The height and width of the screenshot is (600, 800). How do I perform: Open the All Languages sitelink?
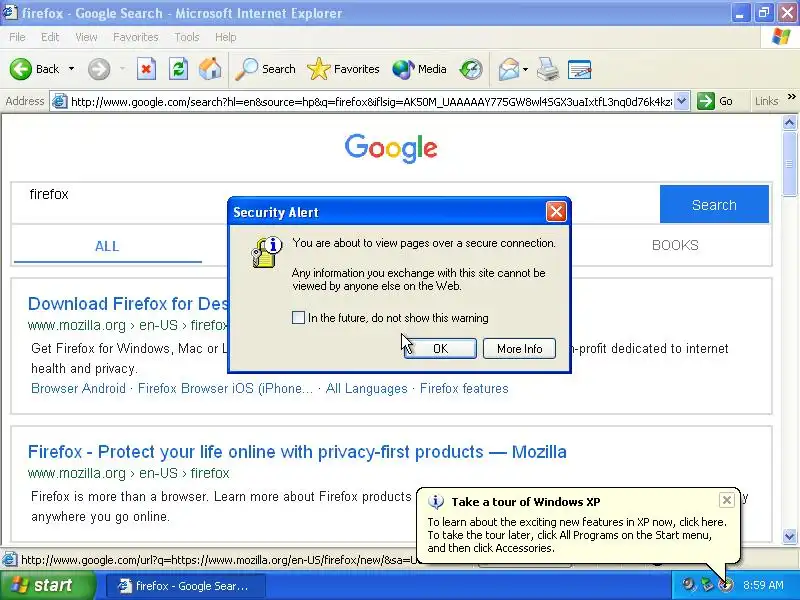[366, 388]
